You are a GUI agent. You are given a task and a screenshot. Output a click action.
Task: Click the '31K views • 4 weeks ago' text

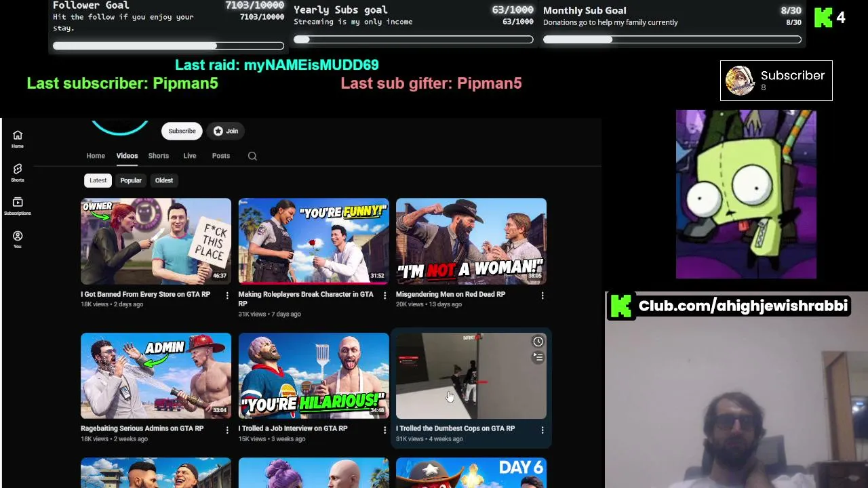[x=429, y=439]
